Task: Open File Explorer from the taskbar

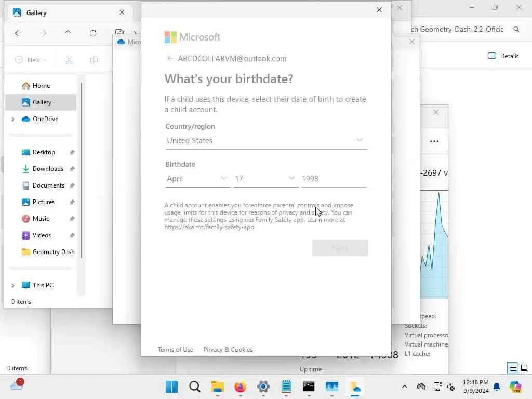Action: click(x=218, y=387)
